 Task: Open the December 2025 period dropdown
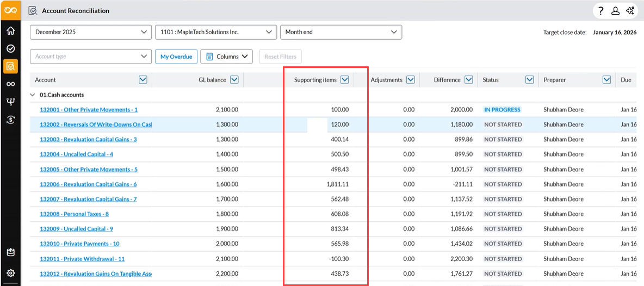point(90,32)
